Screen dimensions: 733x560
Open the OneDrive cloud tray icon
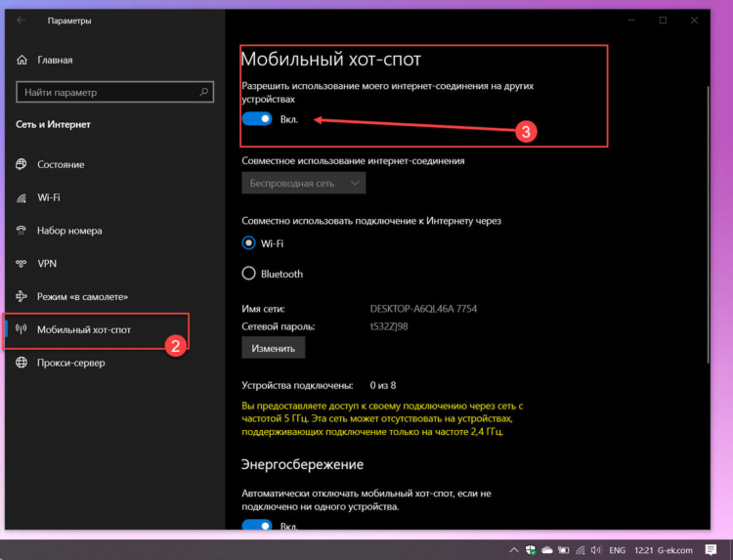tap(547, 550)
